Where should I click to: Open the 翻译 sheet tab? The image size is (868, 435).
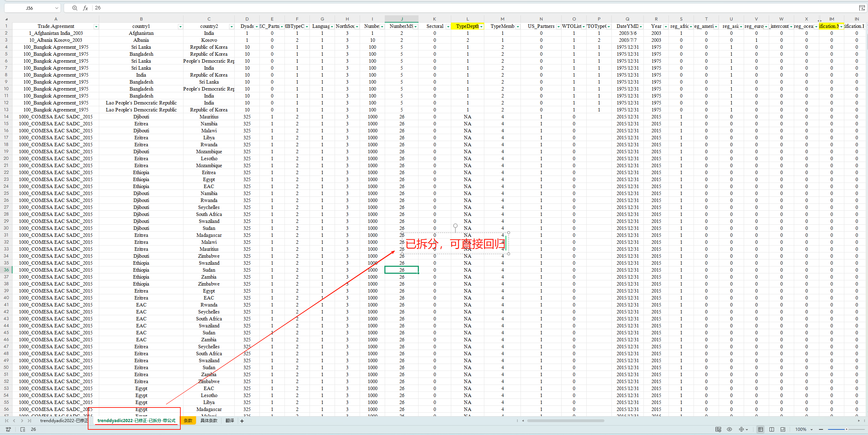230,421
